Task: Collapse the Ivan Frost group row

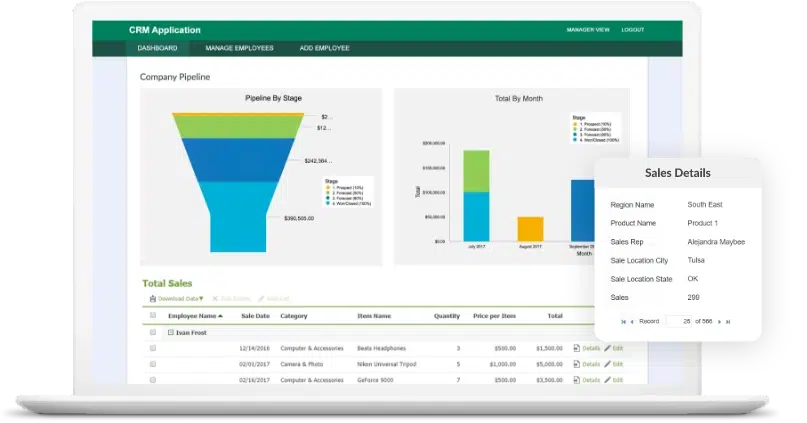Action: [x=170, y=332]
